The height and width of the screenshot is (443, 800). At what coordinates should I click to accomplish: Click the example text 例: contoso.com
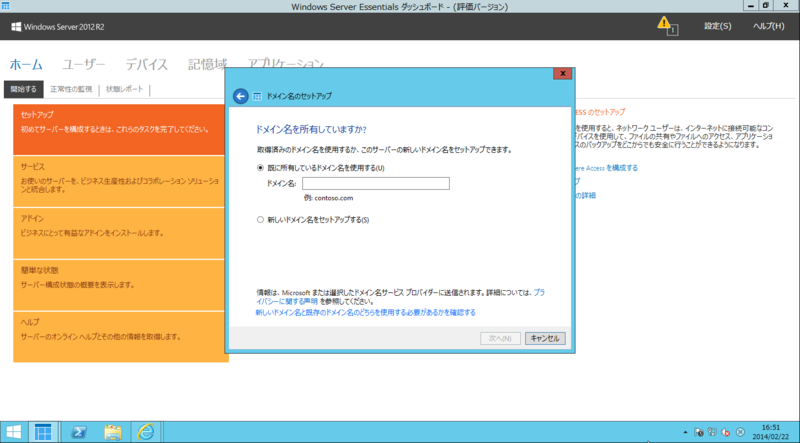point(329,198)
